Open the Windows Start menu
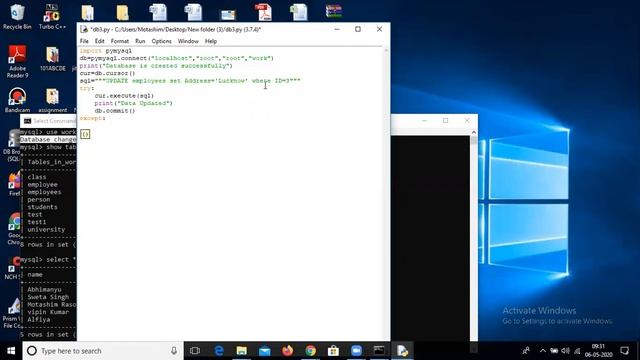 tap(11, 351)
